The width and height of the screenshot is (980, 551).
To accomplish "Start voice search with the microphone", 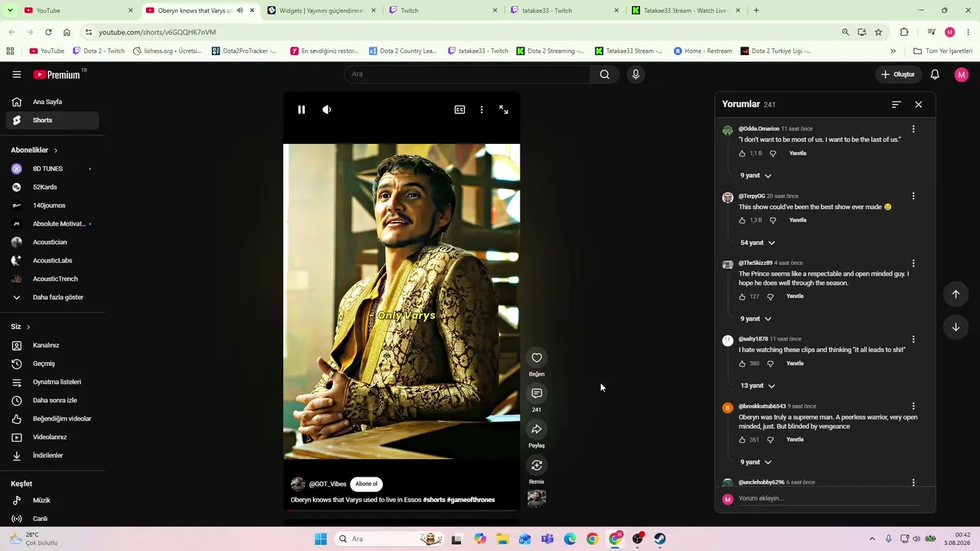I will 635,74.
